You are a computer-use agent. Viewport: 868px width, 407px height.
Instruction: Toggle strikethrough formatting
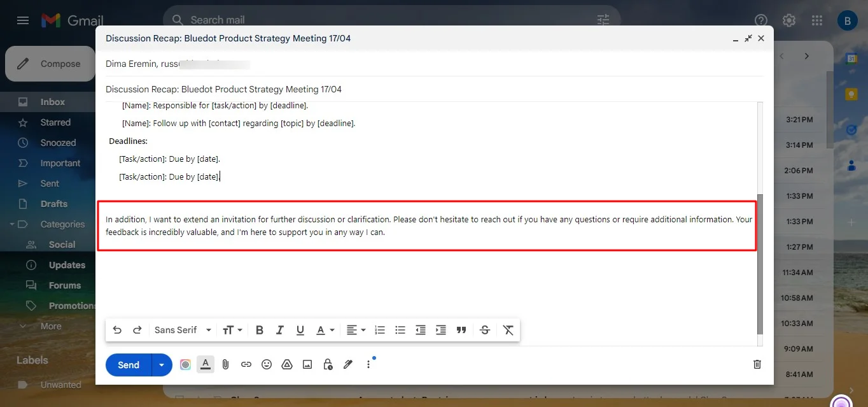pos(484,330)
